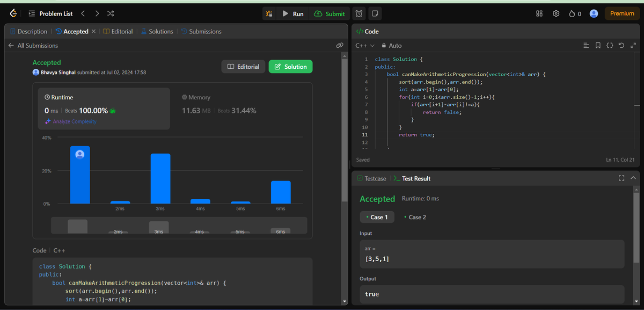The width and height of the screenshot is (644, 310).
Task: Click 'return true;' line in editor
Action: click(x=416, y=135)
